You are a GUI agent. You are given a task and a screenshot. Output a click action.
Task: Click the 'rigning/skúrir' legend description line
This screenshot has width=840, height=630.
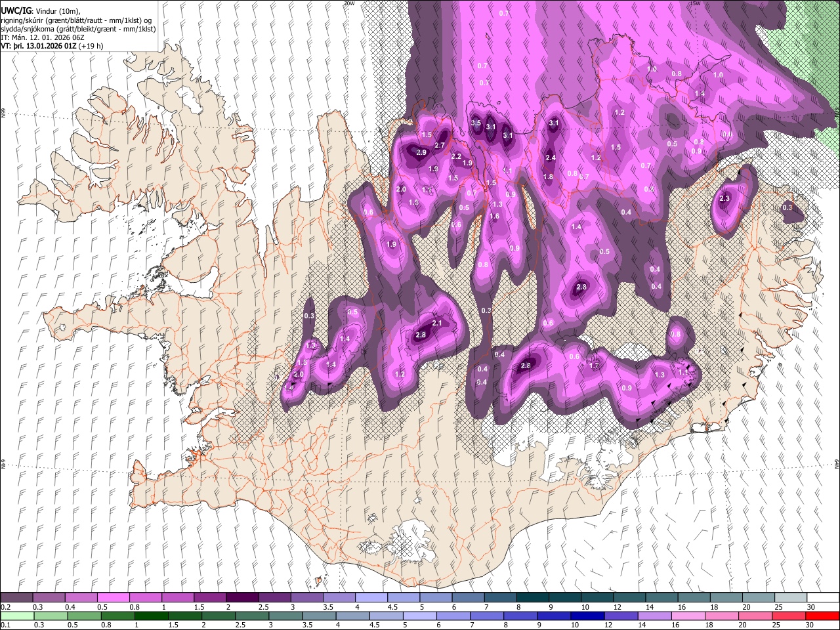(77, 20)
